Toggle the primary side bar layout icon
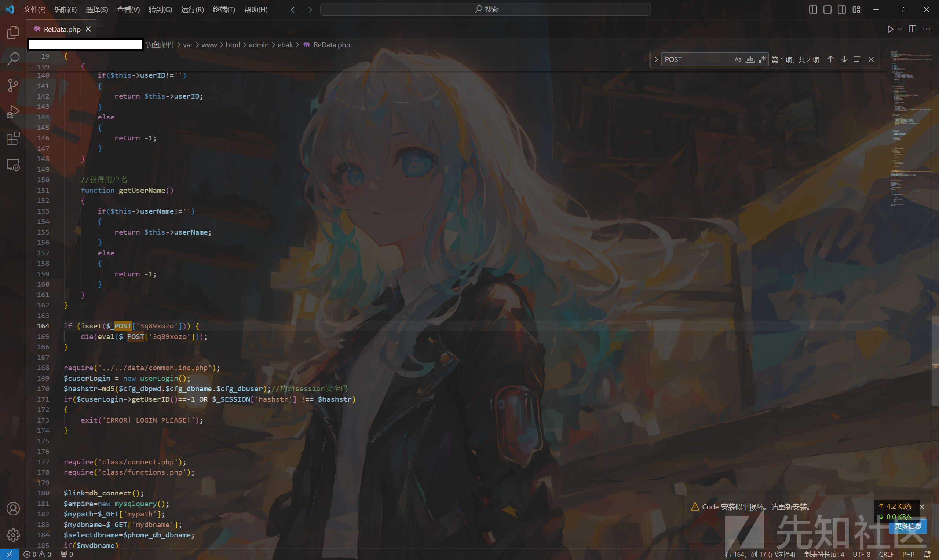Viewport: 939px width, 560px height. pos(813,10)
